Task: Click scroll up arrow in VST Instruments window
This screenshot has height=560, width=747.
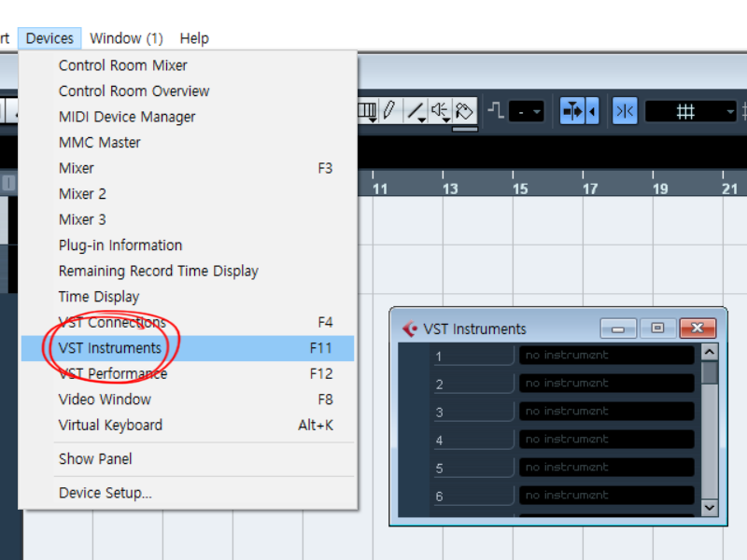Action: [710, 352]
